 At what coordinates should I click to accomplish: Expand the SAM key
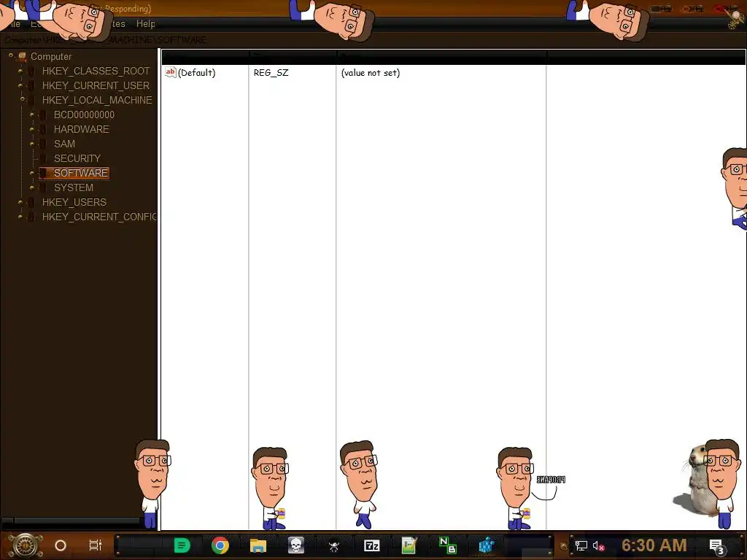[x=32, y=144]
